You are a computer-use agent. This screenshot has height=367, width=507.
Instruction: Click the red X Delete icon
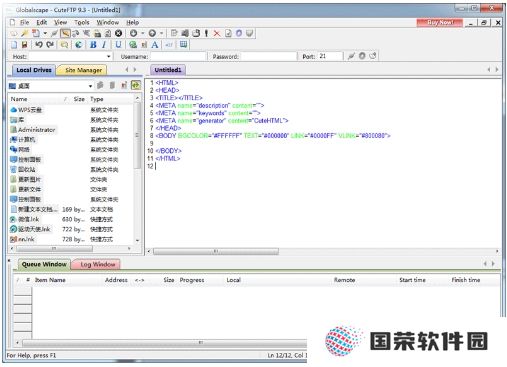tap(217, 33)
